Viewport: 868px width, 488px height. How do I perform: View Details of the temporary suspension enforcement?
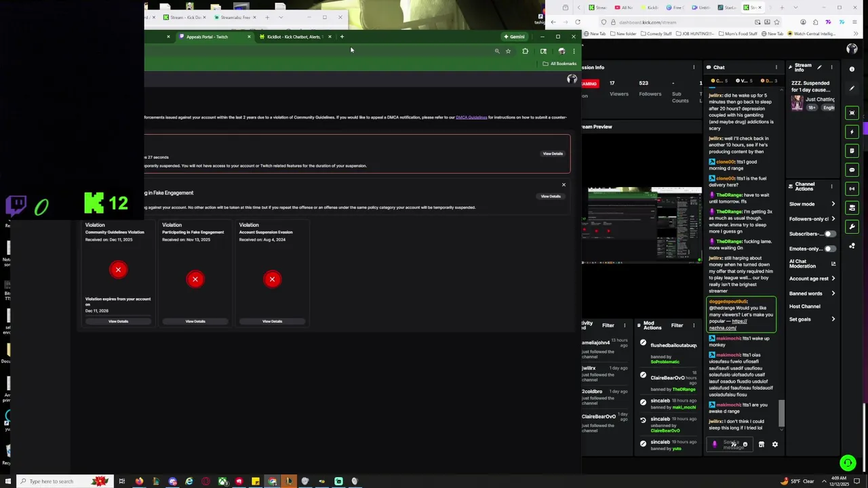tap(553, 154)
